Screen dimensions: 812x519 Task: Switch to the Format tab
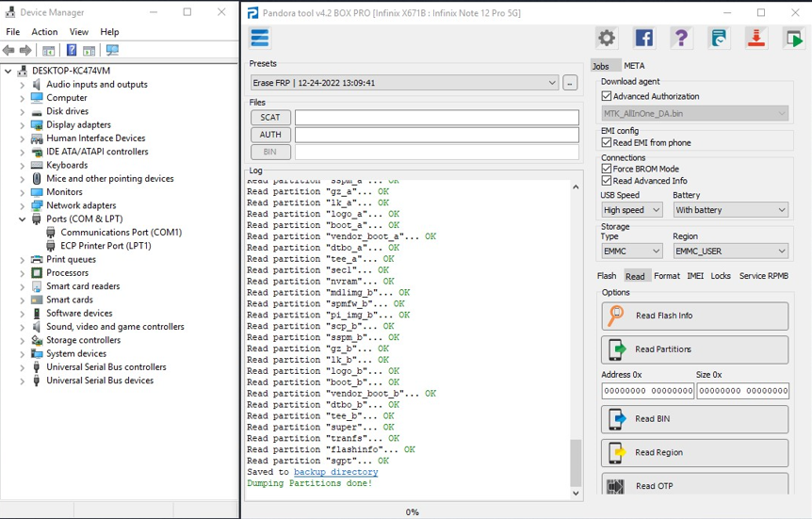[667, 276]
